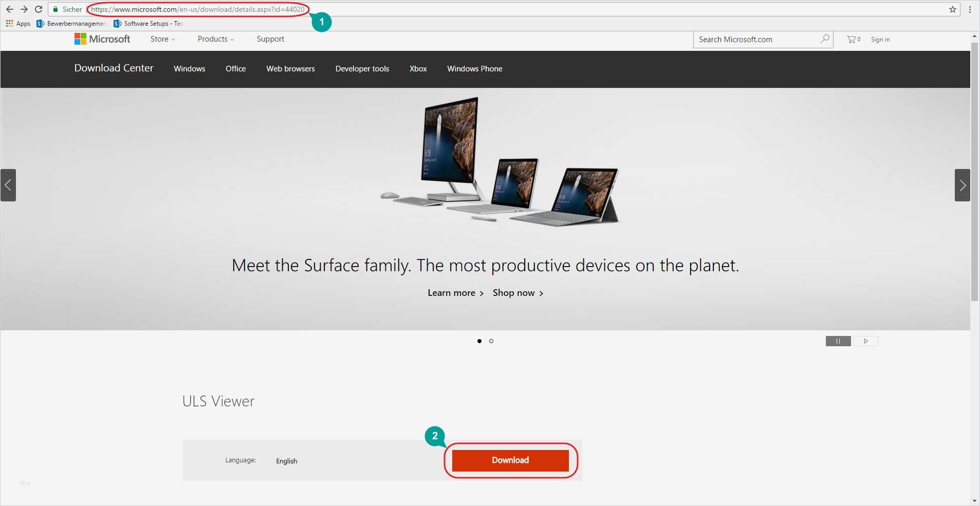Image resolution: width=980 pixels, height=506 pixels.
Task: Open the Apps bookmark shortcut
Action: coord(19,24)
